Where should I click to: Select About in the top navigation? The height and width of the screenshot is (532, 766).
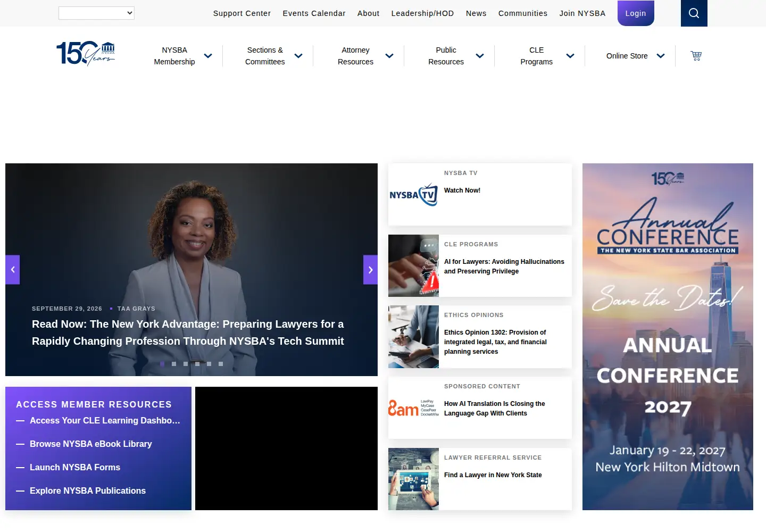(x=368, y=13)
